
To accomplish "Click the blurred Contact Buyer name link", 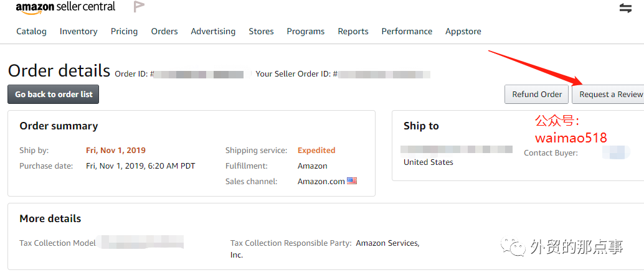I will tap(616, 152).
